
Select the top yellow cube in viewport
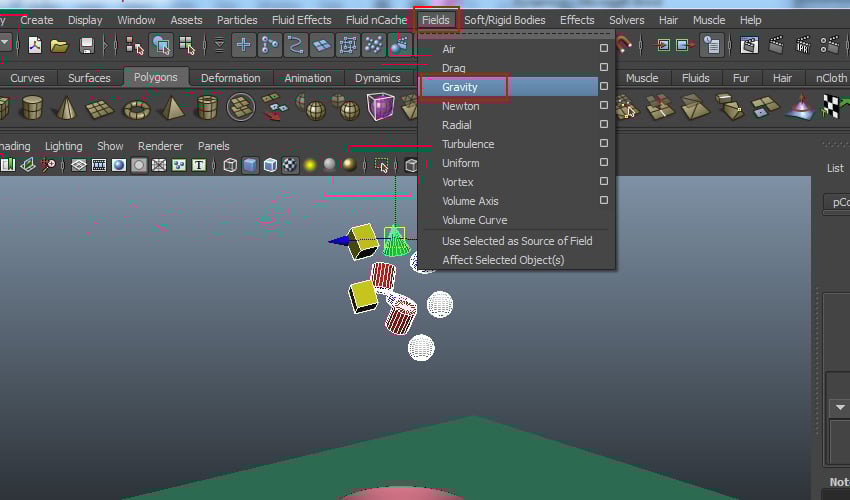pos(362,241)
